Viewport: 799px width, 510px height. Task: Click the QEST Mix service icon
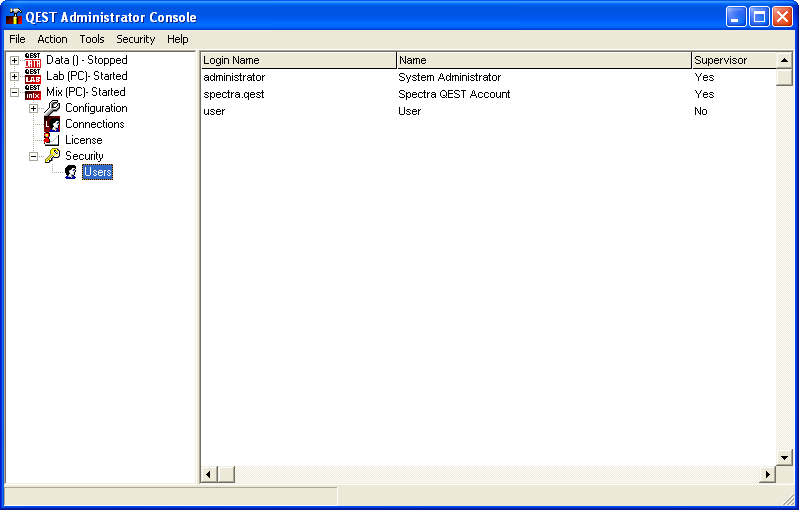click(x=32, y=92)
